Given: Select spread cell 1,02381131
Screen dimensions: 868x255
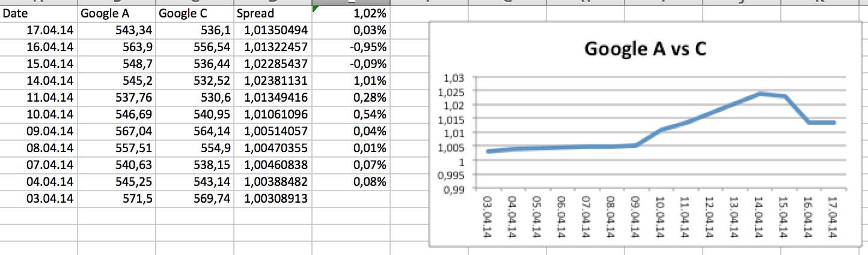Looking at the screenshot, I should [x=273, y=80].
